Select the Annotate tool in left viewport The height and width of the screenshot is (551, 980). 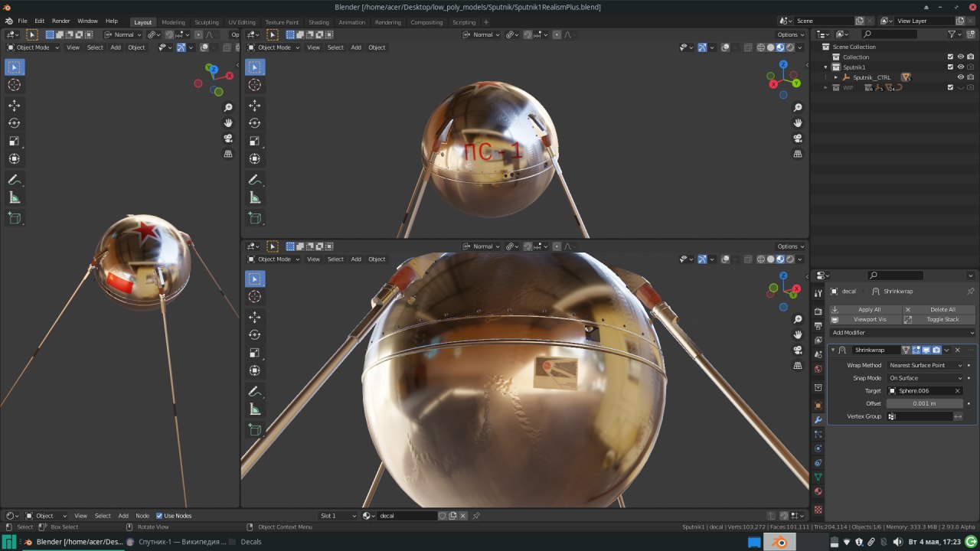click(x=15, y=180)
